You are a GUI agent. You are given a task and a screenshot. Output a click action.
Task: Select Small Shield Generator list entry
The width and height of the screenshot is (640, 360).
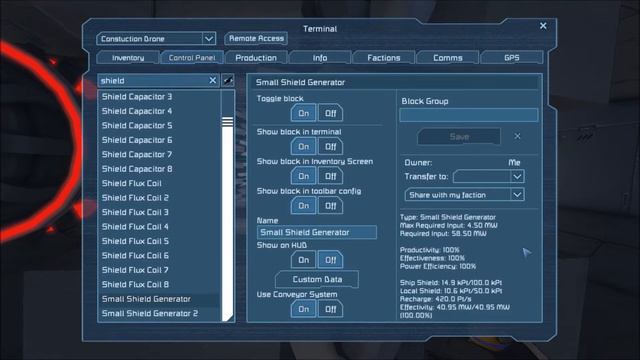tap(159, 299)
